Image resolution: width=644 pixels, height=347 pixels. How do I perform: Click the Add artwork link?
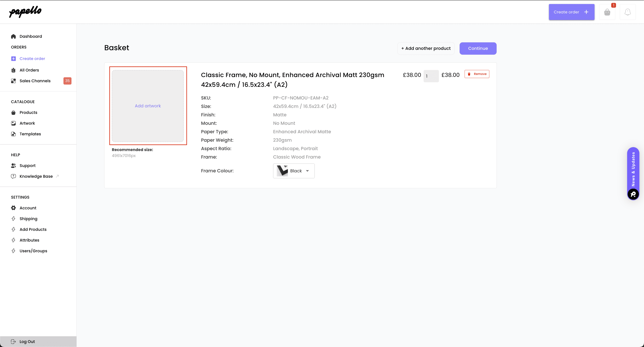click(148, 106)
